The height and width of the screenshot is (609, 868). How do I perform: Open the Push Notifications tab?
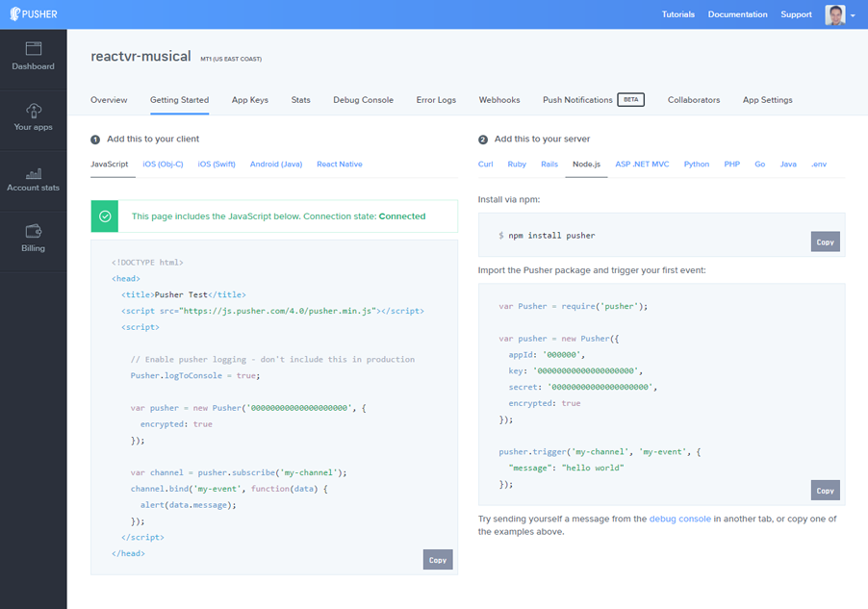[x=577, y=100]
